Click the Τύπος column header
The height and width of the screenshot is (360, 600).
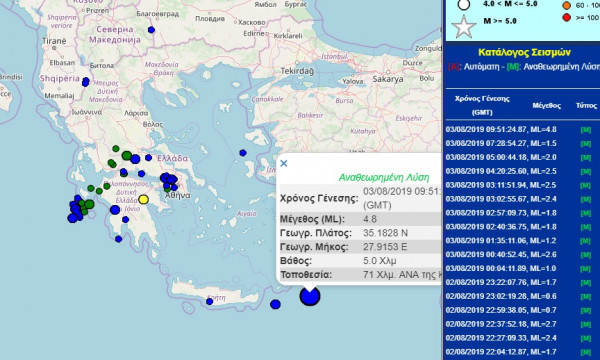click(x=586, y=106)
